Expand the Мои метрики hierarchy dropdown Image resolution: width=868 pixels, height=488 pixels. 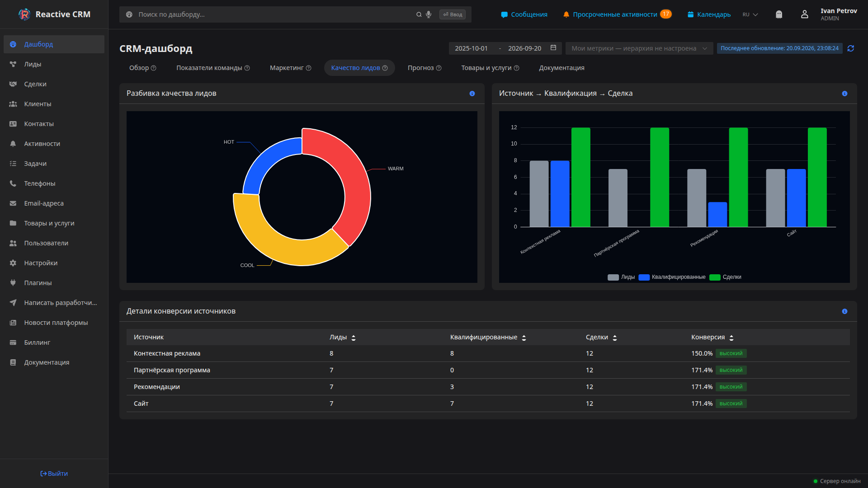[x=639, y=48]
